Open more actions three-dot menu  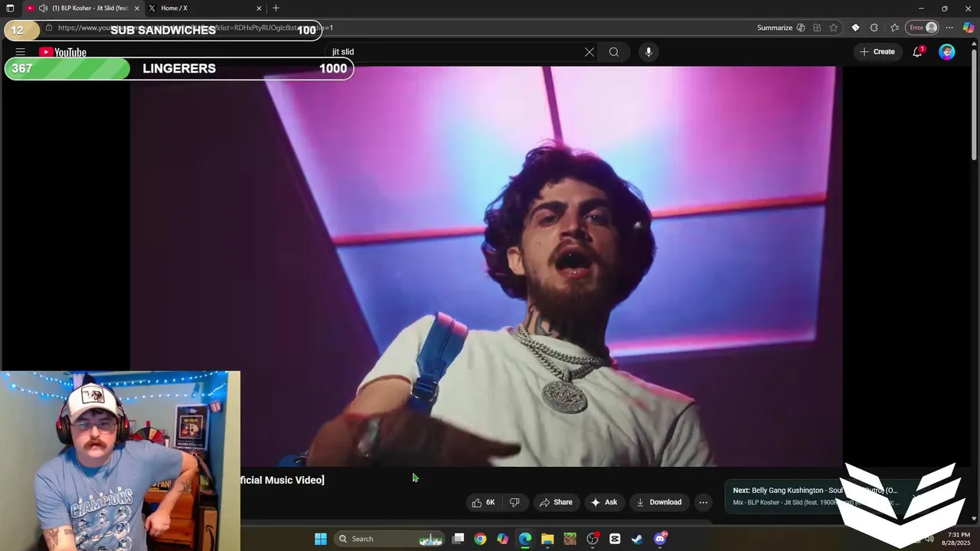point(703,502)
